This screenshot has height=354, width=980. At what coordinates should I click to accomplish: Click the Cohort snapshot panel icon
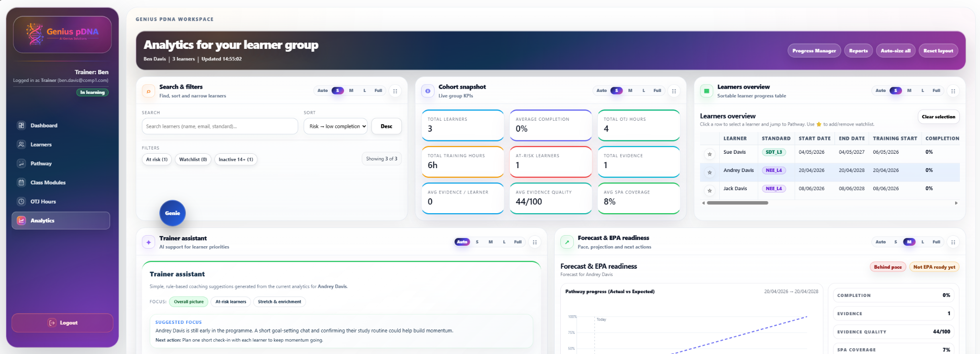(x=428, y=91)
